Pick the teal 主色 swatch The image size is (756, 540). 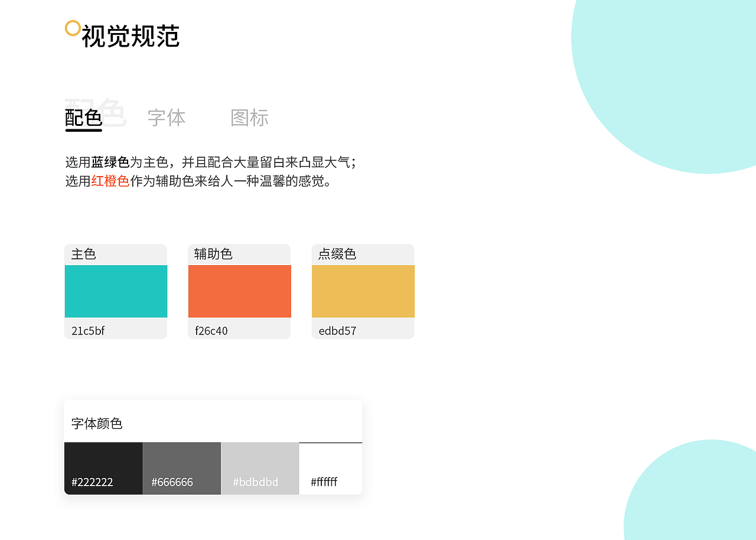tap(116, 291)
